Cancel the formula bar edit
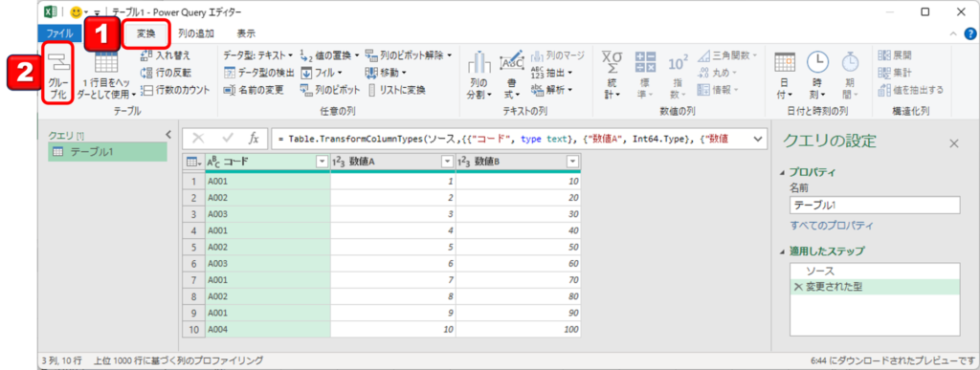This screenshot has height=370, width=980. point(198,139)
